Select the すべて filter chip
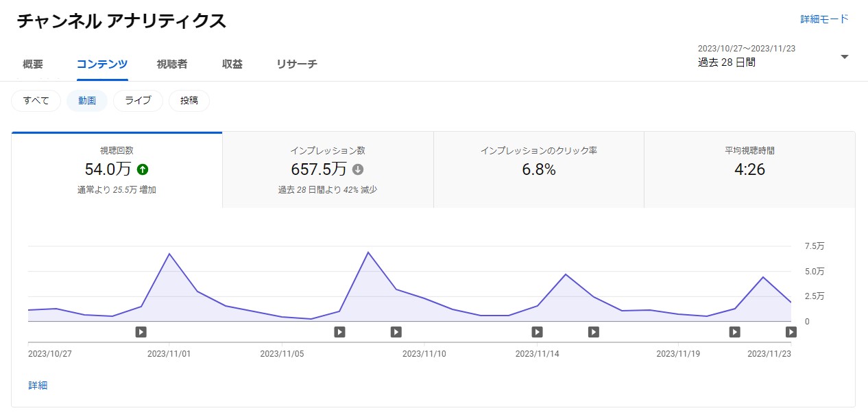868x415 pixels. pyautogui.click(x=36, y=101)
